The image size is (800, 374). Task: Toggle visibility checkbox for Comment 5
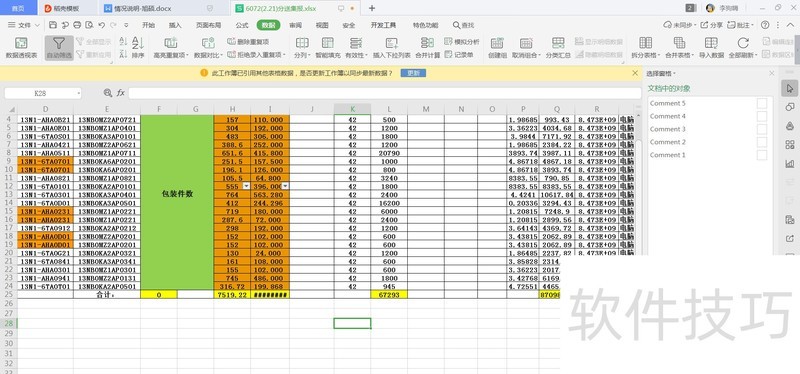(x=762, y=104)
